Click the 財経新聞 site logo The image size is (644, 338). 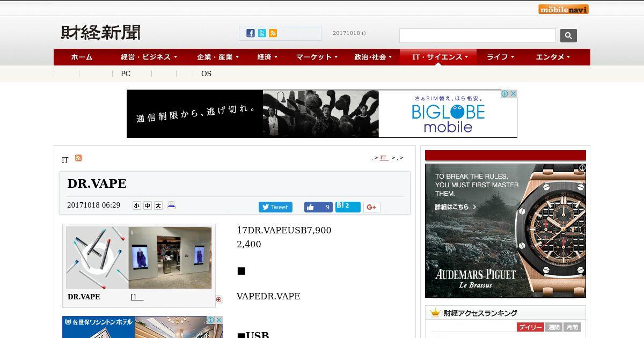(101, 33)
